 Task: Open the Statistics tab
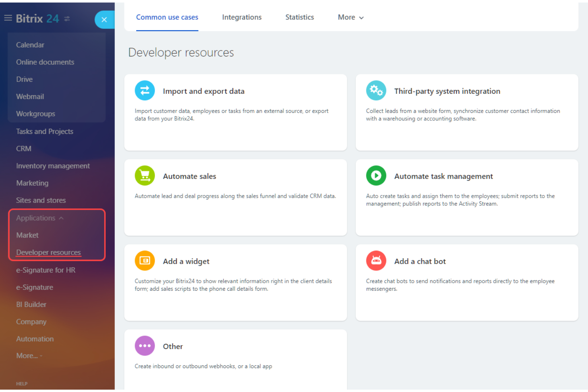coord(300,17)
